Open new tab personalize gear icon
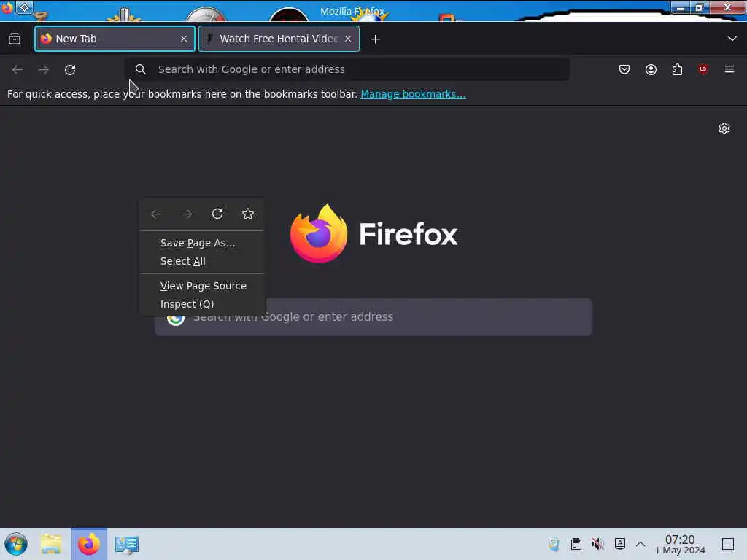This screenshot has width=747, height=560. tap(724, 128)
